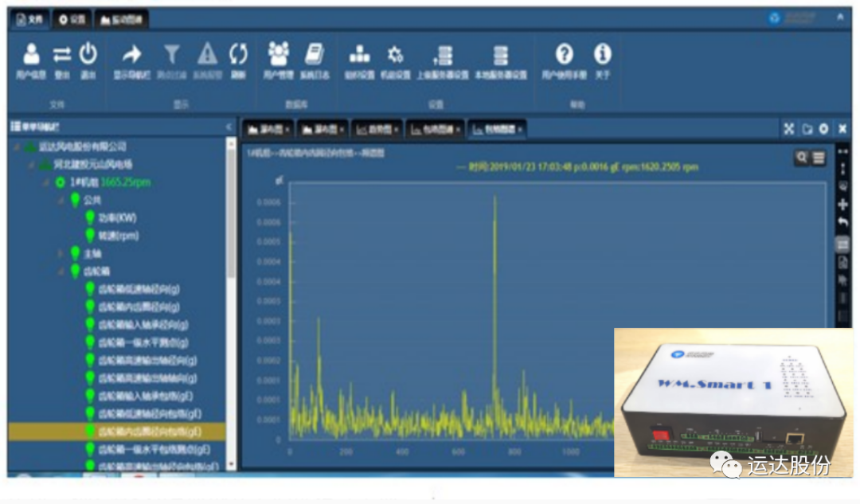Collapse the 河北 wind farm tree node

pyautogui.click(x=31, y=165)
